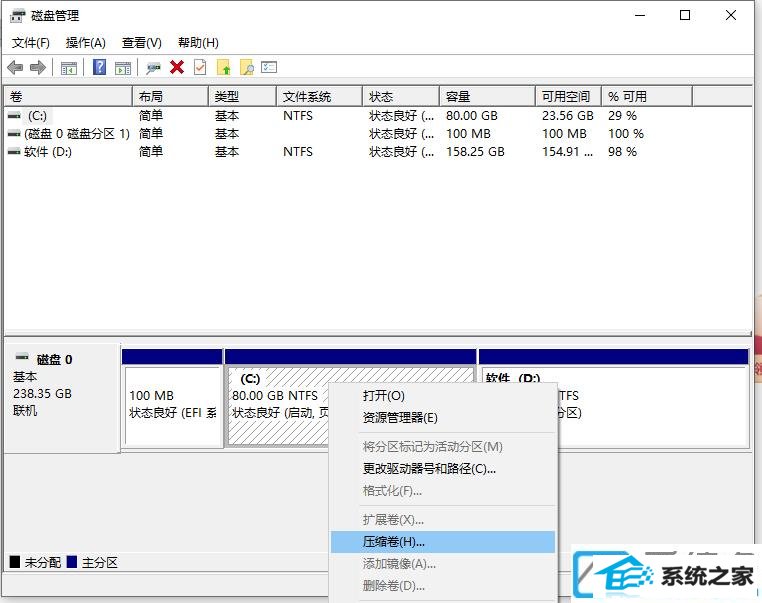The width and height of the screenshot is (762, 603).
Task: Click the drive icon beside 磁盘分区 1 row
Action: pos(14,134)
